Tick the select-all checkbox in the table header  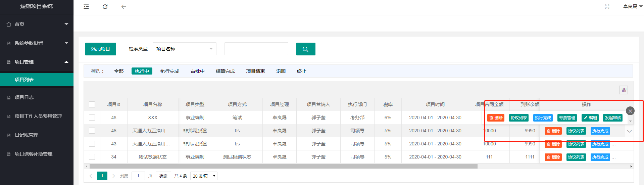tap(92, 104)
